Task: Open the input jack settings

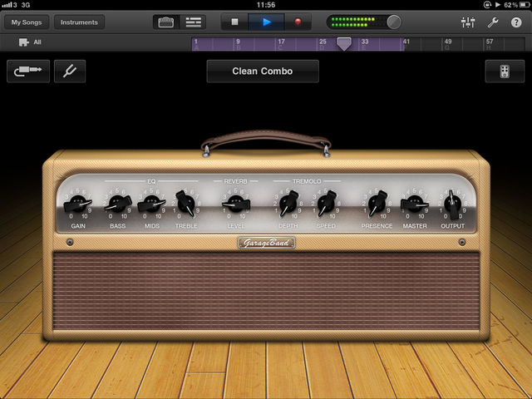Action: [x=28, y=71]
